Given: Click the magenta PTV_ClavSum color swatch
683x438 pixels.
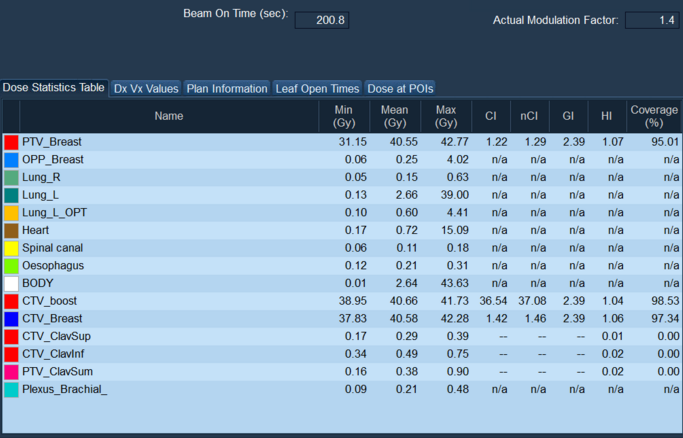Looking at the screenshot, I should tap(11, 372).
